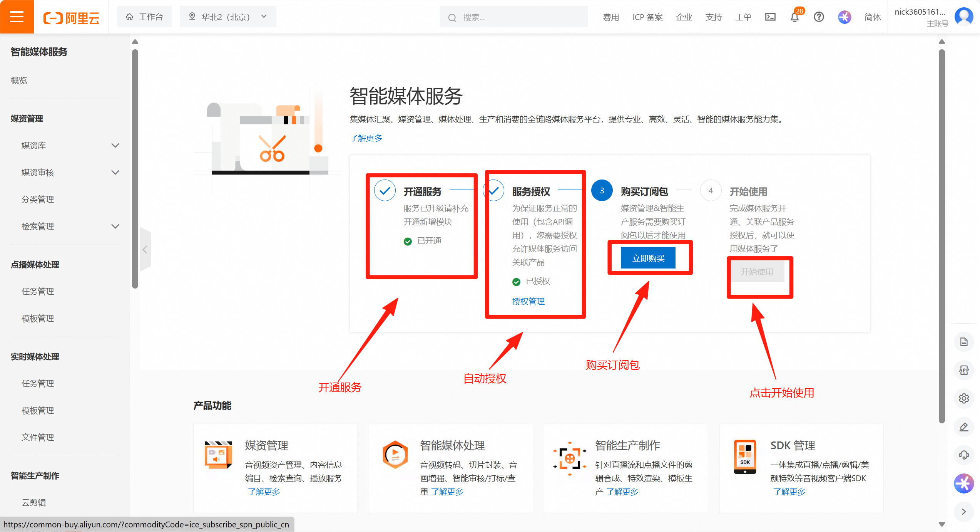This screenshot has height=532, width=980.
Task: Click 了解更多 under the service description
Action: [x=366, y=138]
